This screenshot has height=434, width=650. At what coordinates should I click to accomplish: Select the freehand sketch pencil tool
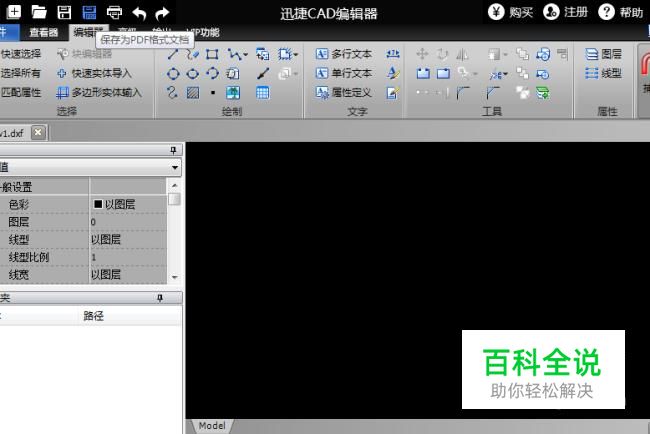[192, 54]
